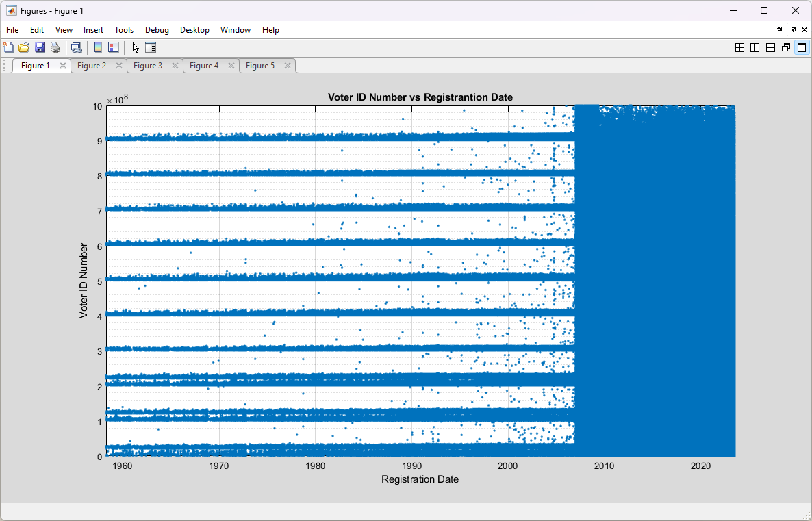
Task: Click the plot title Voter ID Number vs Registrantion Date
Action: coord(420,97)
